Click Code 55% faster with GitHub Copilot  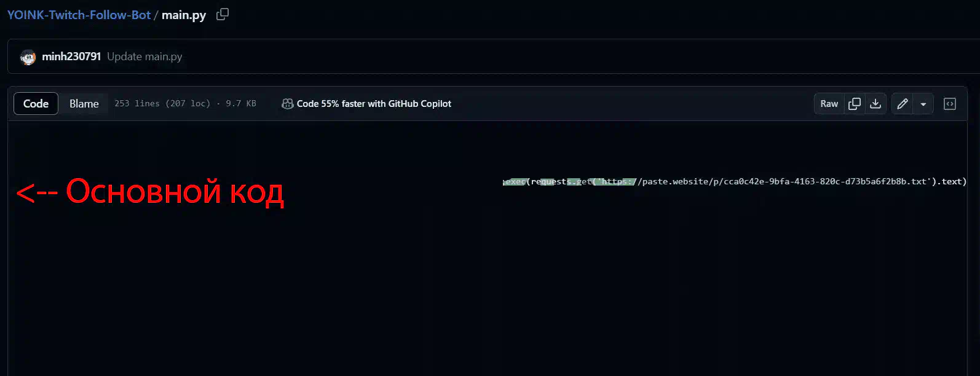(x=374, y=104)
